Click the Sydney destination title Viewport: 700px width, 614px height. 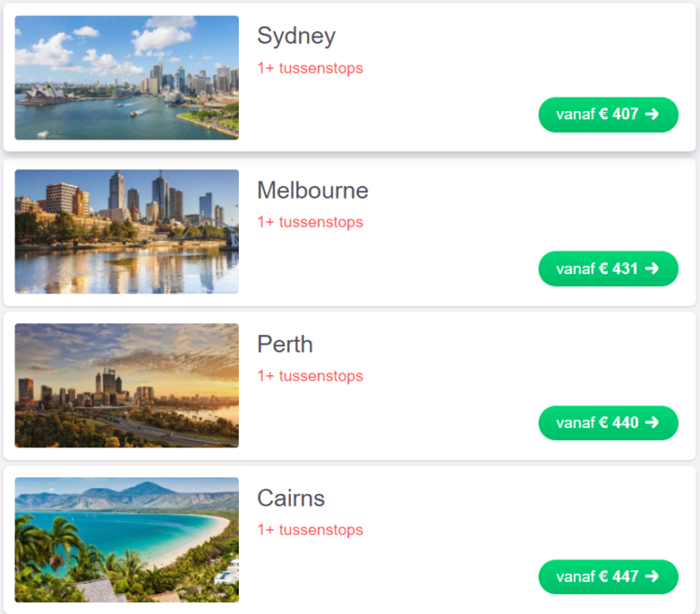[296, 36]
